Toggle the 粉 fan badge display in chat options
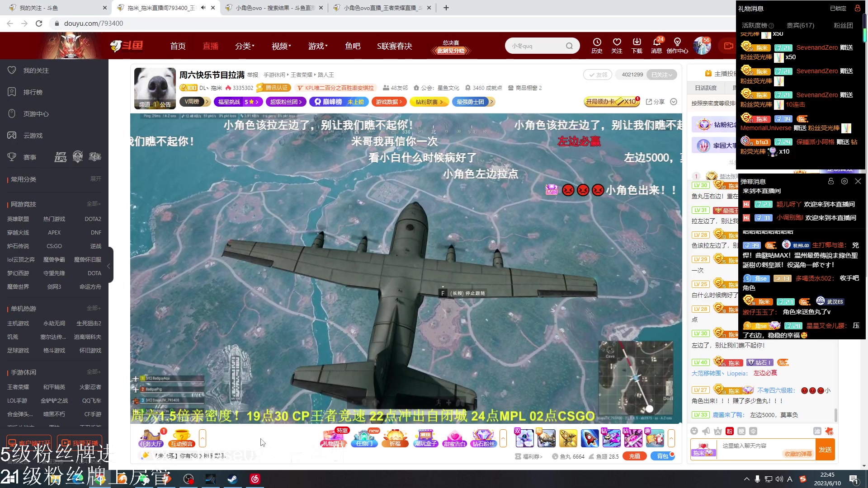 729,431
